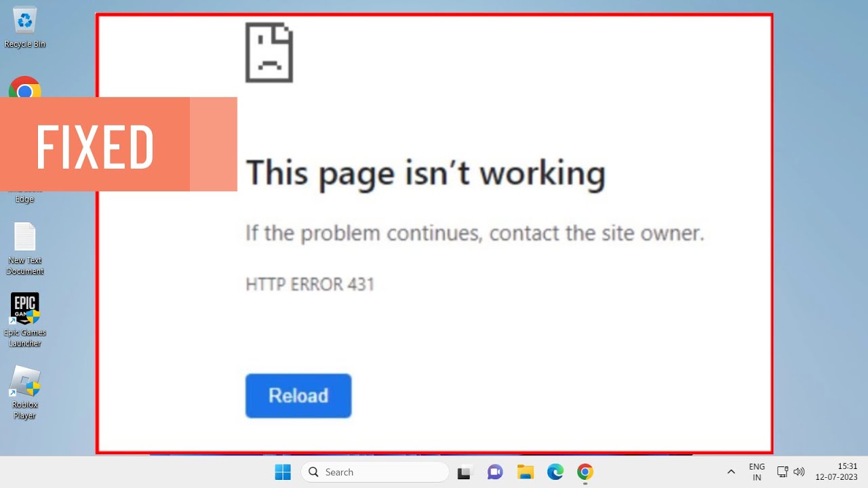The image size is (868, 488).
Task: Switch to Chrome in the taskbar
Action: click(585, 472)
